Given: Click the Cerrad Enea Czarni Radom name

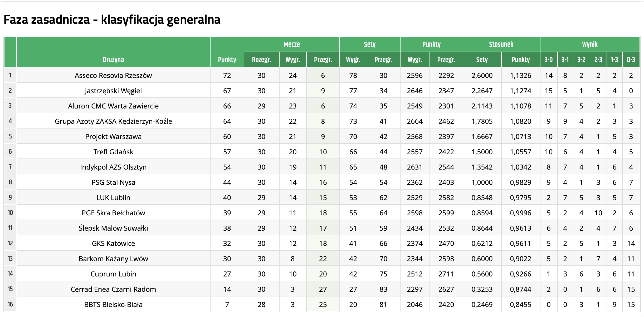Looking at the screenshot, I should pyautogui.click(x=113, y=289).
